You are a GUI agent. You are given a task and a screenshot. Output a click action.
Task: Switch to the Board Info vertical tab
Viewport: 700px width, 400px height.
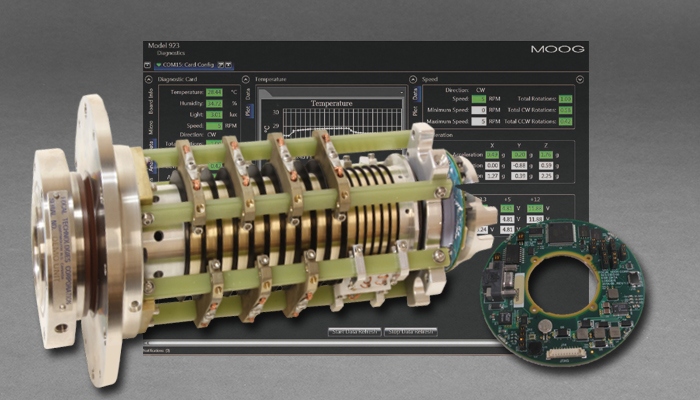(x=147, y=101)
